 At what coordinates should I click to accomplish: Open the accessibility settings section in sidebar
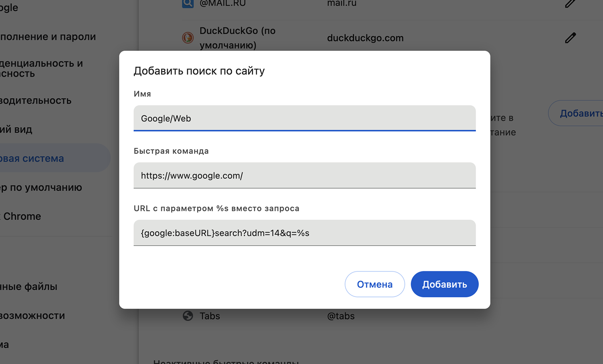pos(32,315)
